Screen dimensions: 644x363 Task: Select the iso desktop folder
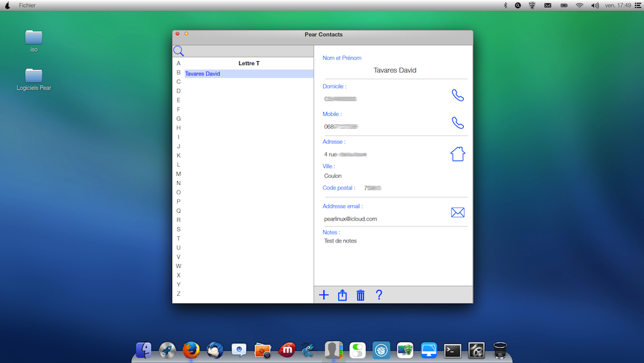33,41
